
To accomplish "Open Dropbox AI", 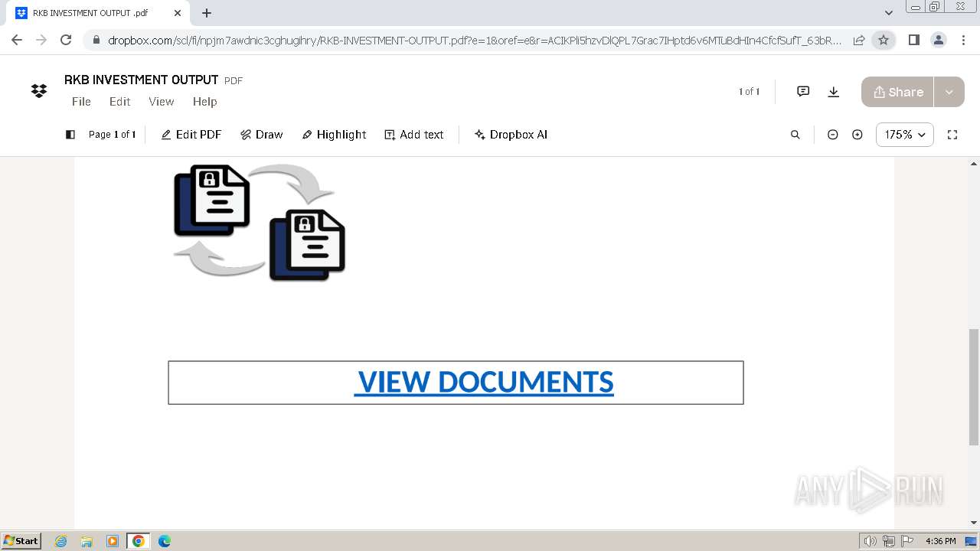I will click(511, 135).
